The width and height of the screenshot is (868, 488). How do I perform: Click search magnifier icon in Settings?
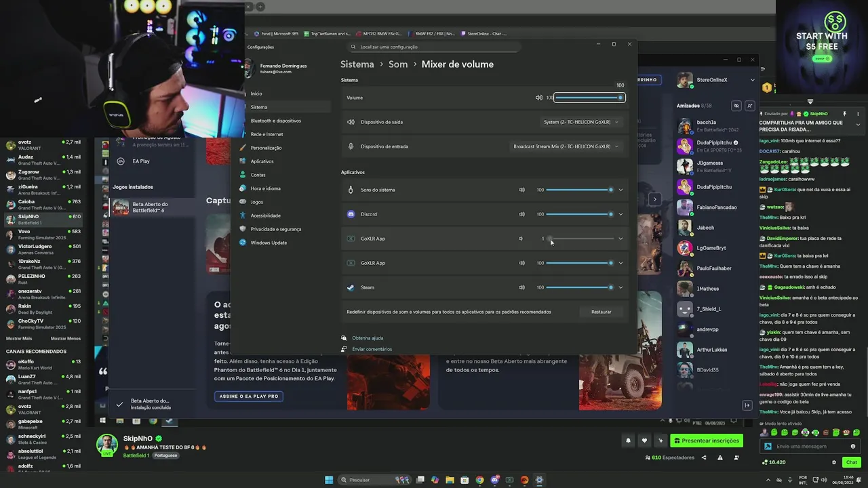click(353, 47)
